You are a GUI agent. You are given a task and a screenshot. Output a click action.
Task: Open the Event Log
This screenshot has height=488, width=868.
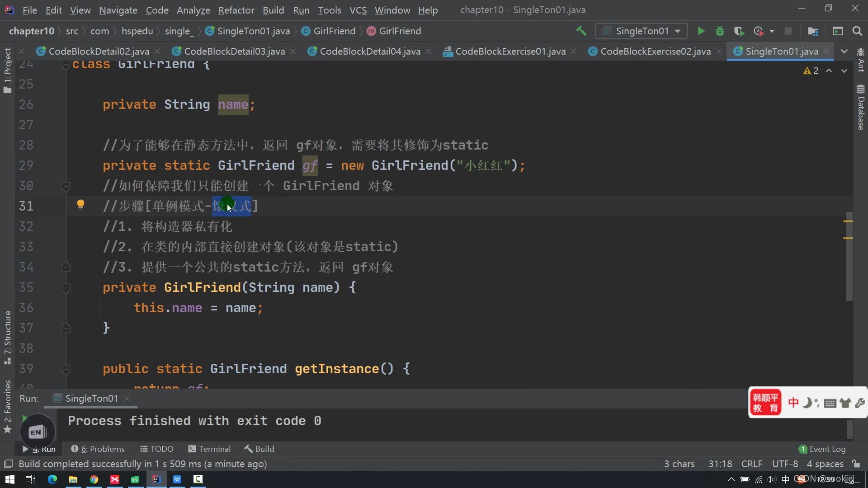(x=822, y=449)
